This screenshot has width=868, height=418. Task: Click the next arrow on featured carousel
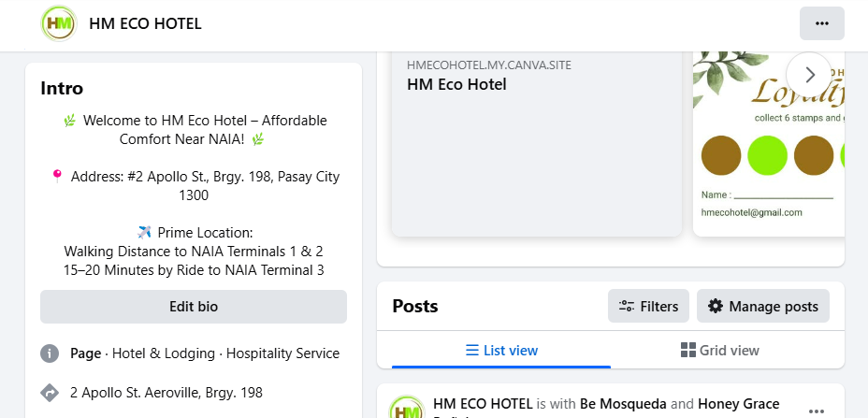tap(809, 74)
